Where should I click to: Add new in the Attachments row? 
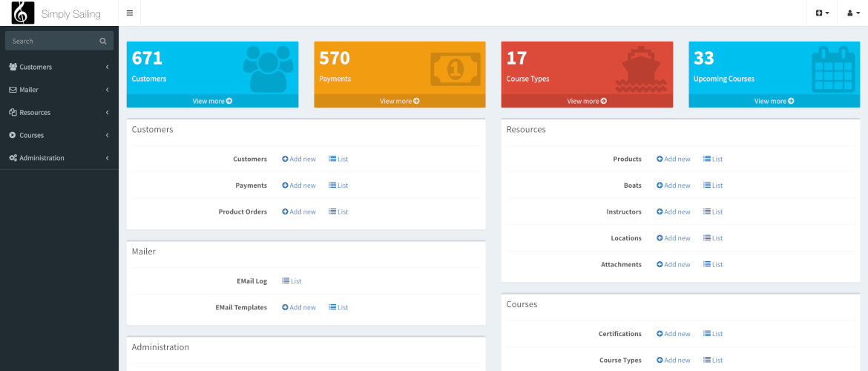click(x=674, y=265)
